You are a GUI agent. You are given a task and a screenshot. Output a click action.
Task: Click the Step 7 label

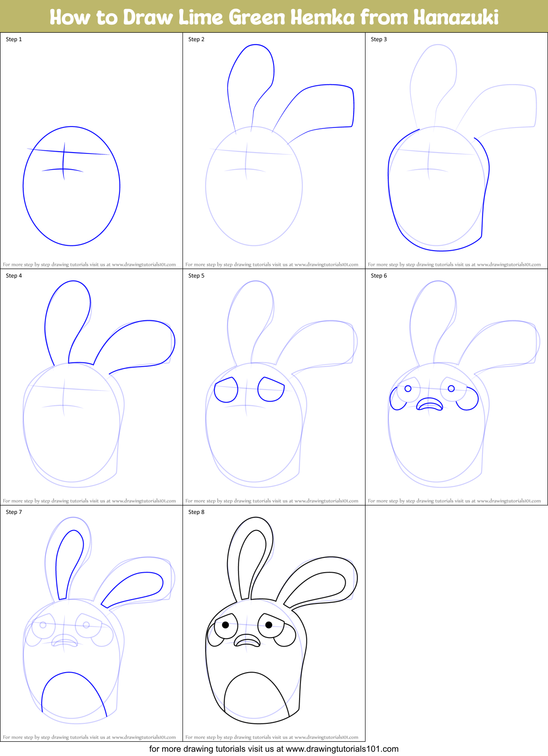pyautogui.click(x=14, y=512)
